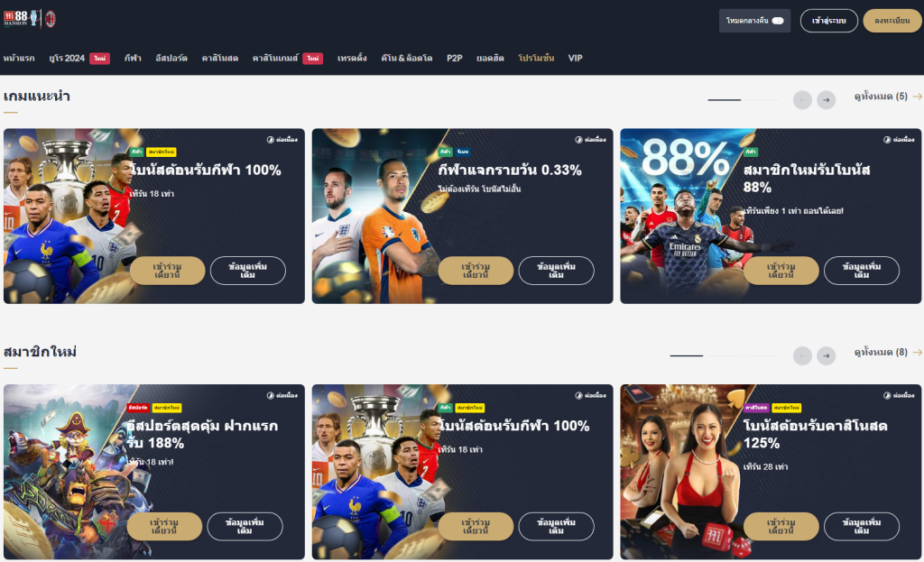Screen dimensions: 924x562
Task: Click clock icon on esports 188% card
Action: click(x=271, y=395)
